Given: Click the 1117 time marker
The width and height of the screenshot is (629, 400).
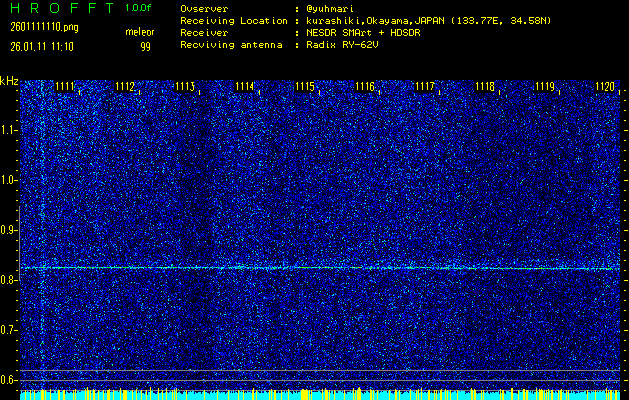Looking at the screenshot, I should (x=424, y=87).
